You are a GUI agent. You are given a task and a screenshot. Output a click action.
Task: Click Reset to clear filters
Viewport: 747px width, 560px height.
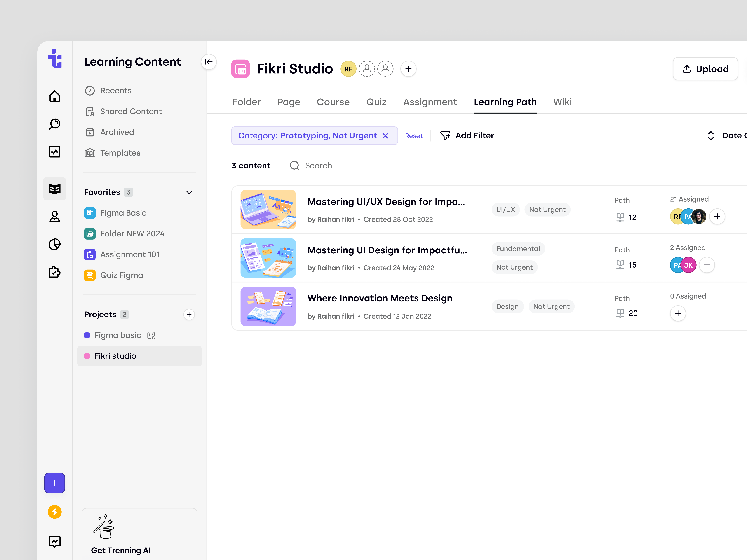click(x=414, y=136)
